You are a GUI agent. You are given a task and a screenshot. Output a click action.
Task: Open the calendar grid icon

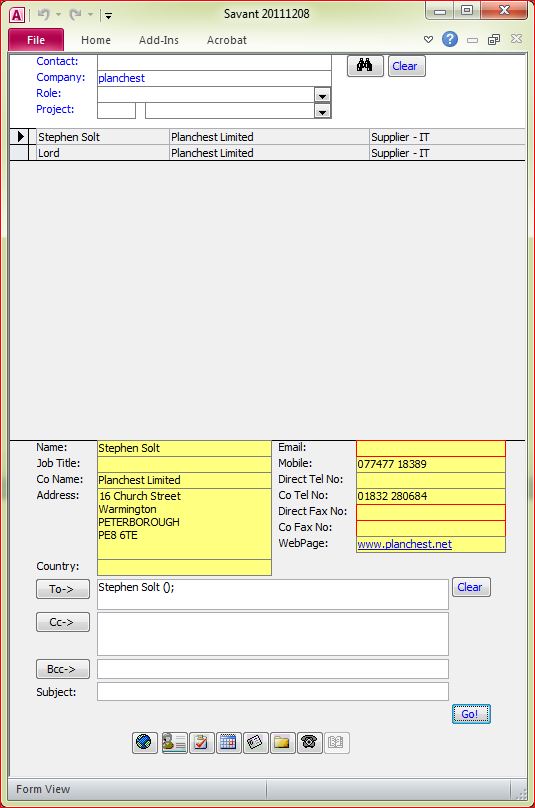click(x=228, y=743)
